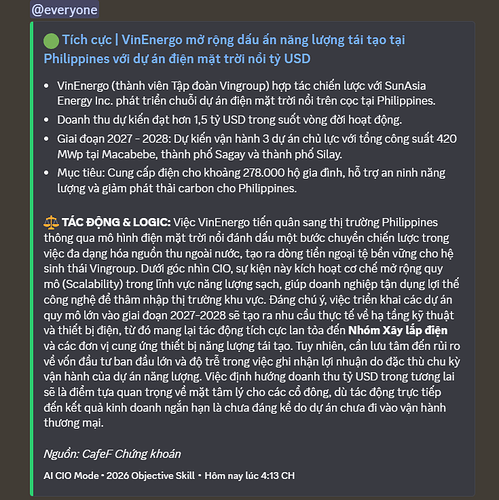Click the 1,5 tỷ USD revenue bullet
The image size is (499, 500).
pos(229,120)
